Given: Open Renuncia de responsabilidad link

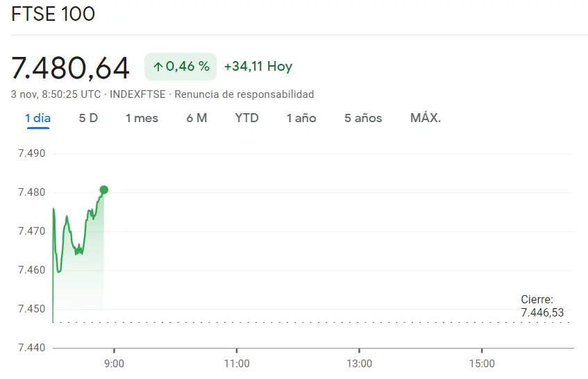Looking at the screenshot, I should click(x=244, y=94).
